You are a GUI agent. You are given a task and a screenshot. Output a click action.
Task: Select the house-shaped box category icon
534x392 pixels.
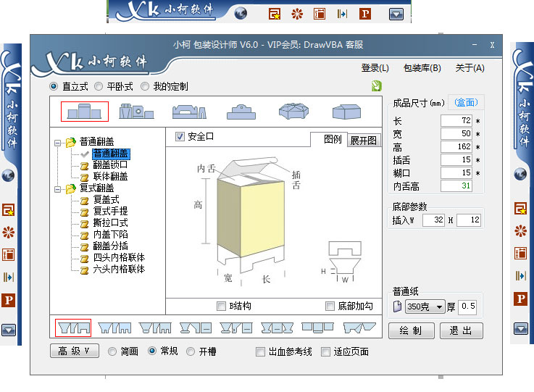pyautogui.click(x=346, y=112)
